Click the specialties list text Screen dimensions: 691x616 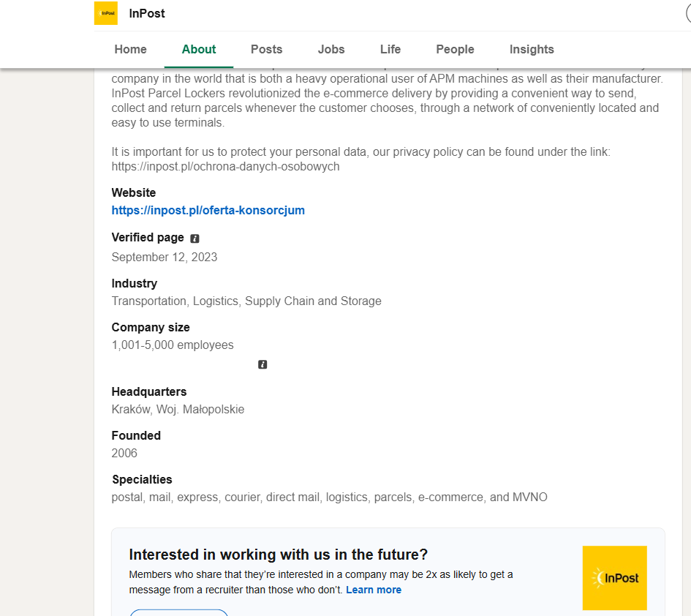pyautogui.click(x=329, y=497)
